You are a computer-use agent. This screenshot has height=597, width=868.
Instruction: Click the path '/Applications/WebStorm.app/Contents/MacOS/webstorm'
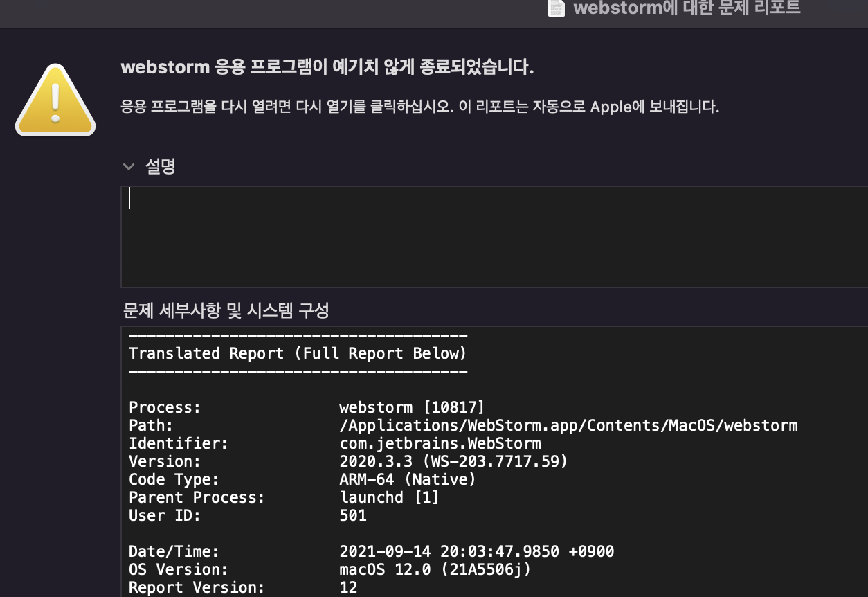(568, 425)
